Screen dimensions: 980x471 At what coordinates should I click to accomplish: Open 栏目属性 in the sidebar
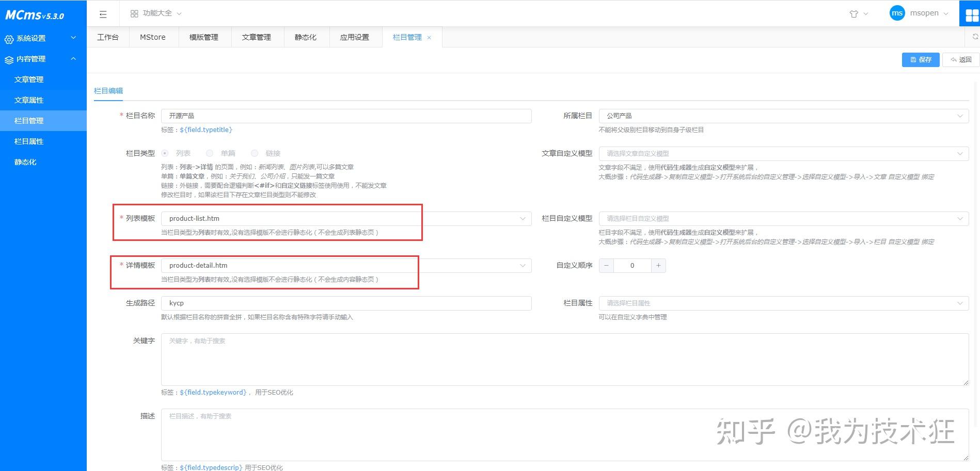click(43, 141)
